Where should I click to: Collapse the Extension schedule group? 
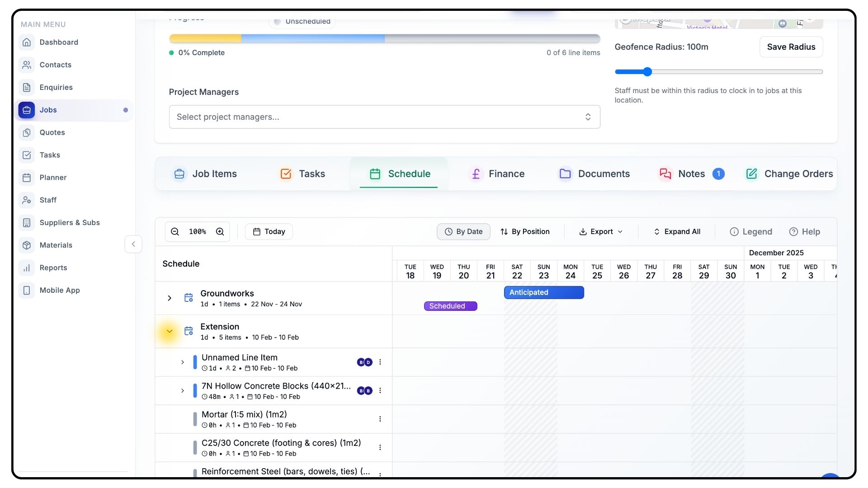pyautogui.click(x=170, y=331)
